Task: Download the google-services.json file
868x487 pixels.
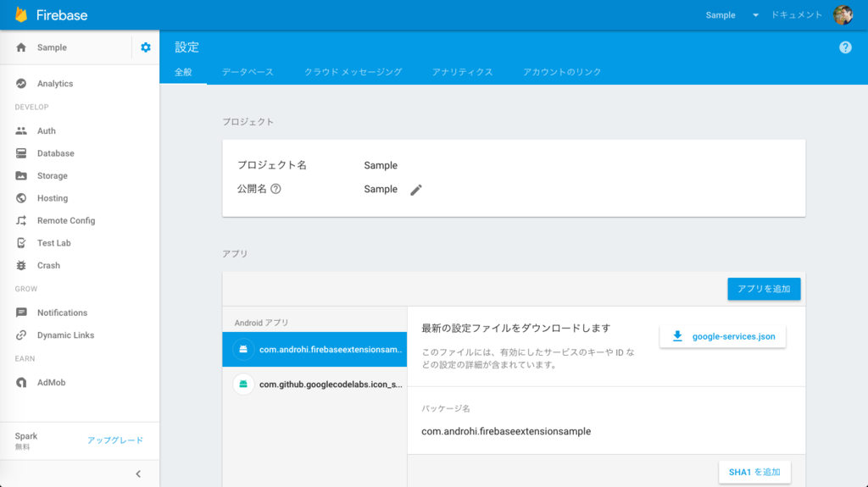Action: 722,336
